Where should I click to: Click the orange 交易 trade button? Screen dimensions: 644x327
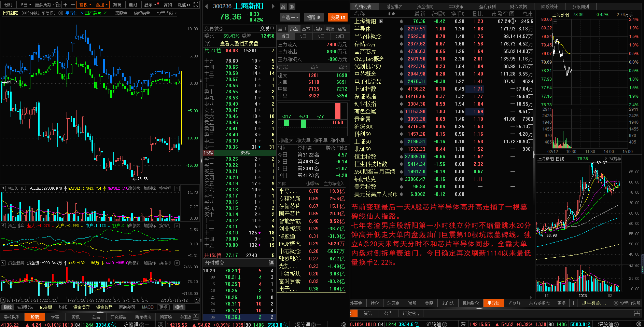pyautogui.click(x=338, y=17)
